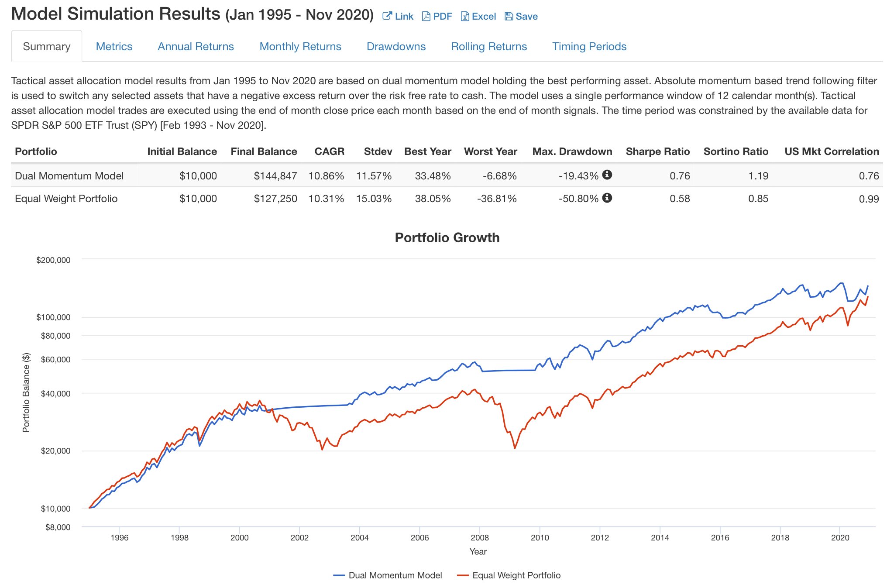
Task: Click the blue Dual Momentum legend line
Action: point(339,575)
